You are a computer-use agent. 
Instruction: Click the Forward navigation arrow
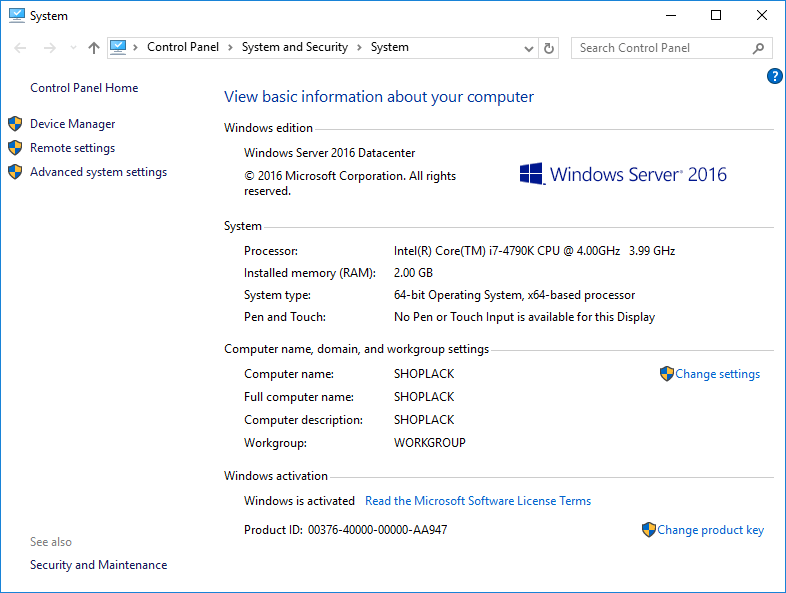pos(50,48)
